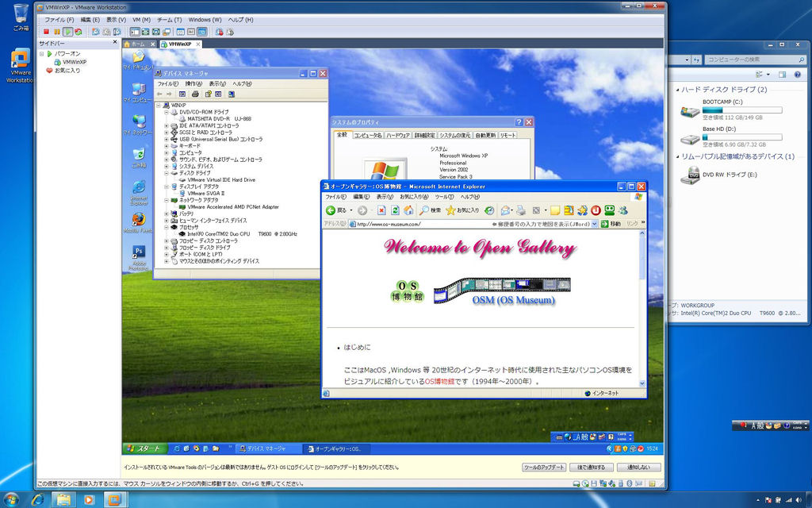Click the 検索 search button in Internet Explorer
The width and height of the screenshot is (812, 508).
pyautogui.click(x=431, y=210)
